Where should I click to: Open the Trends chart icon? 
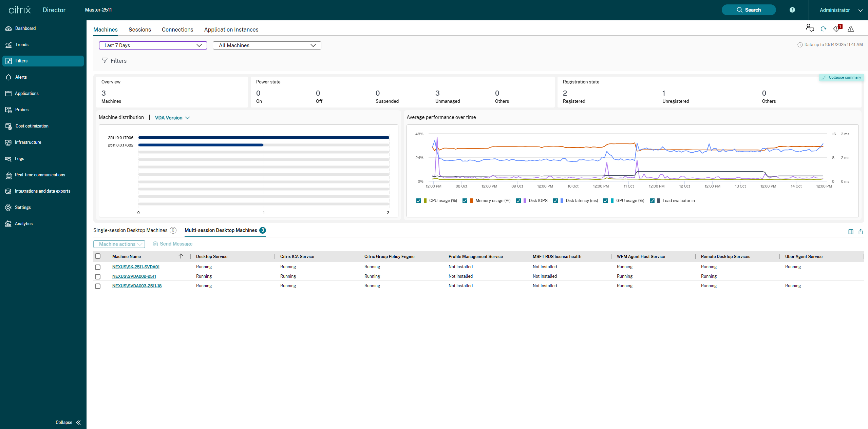[x=8, y=45]
